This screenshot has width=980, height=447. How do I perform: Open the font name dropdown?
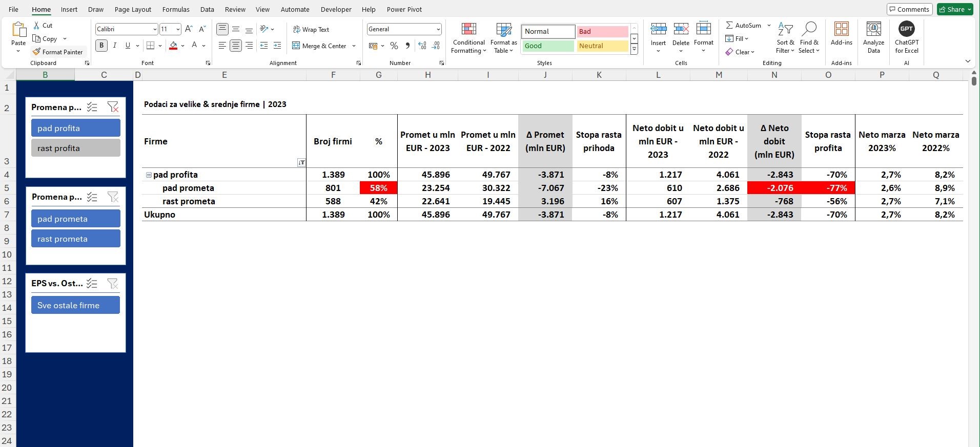click(154, 29)
